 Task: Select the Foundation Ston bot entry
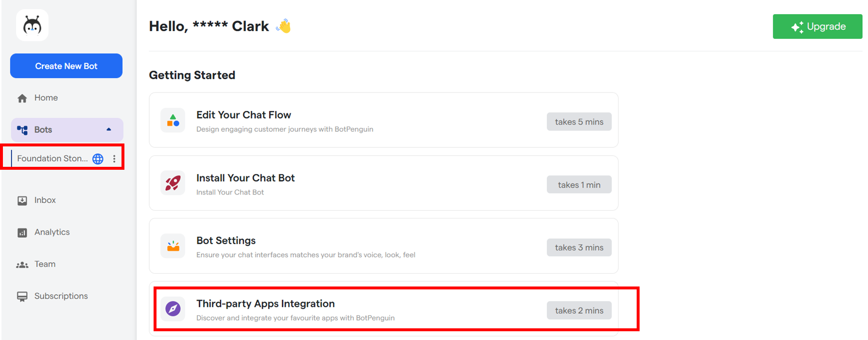coord(52,159)
